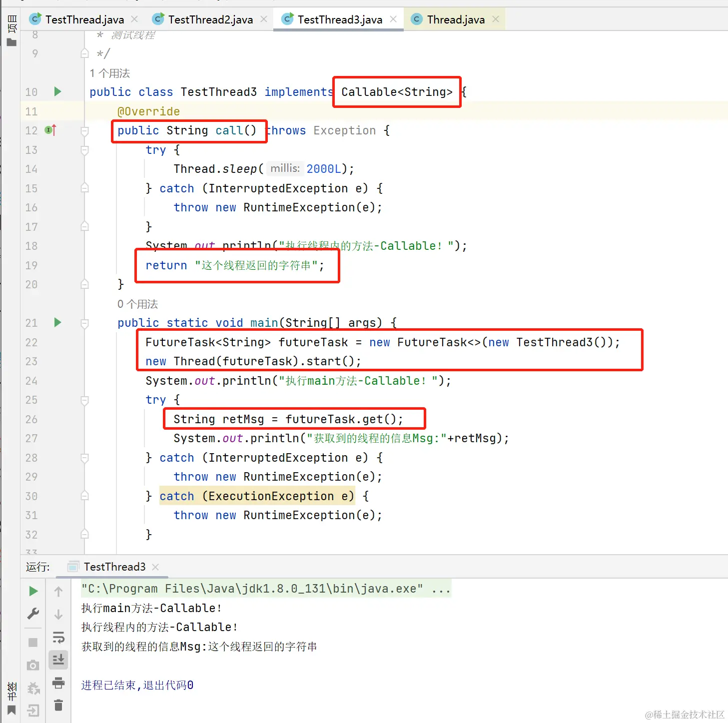This screenshot has height=723, width=728.
Task: Click line number 10 in the gutter
Action: [31, 92]
